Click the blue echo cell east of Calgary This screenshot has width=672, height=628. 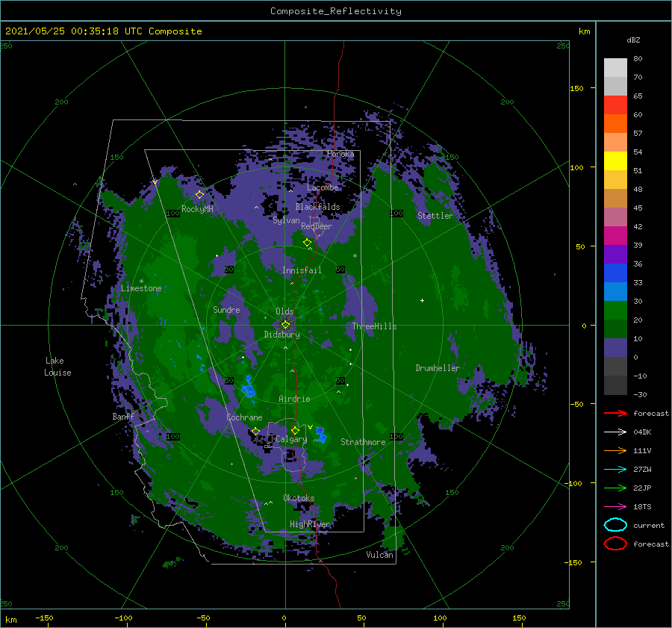coord(320,435)
